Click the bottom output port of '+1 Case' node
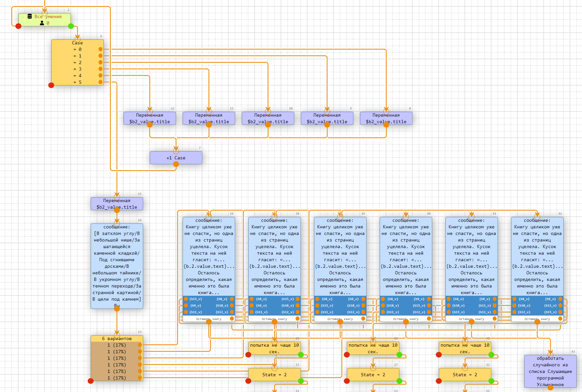Image resolution: width=582 pixels, height=392 pixels. [176, 164]
